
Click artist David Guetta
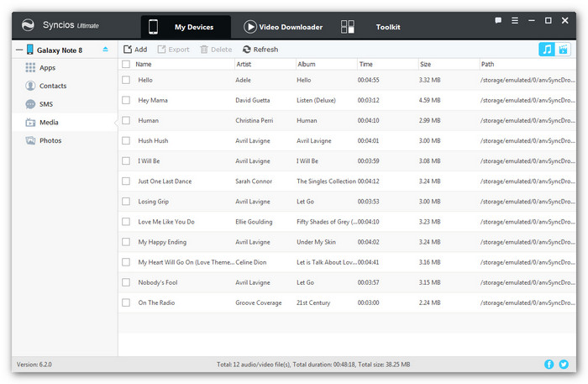point(252,101)
